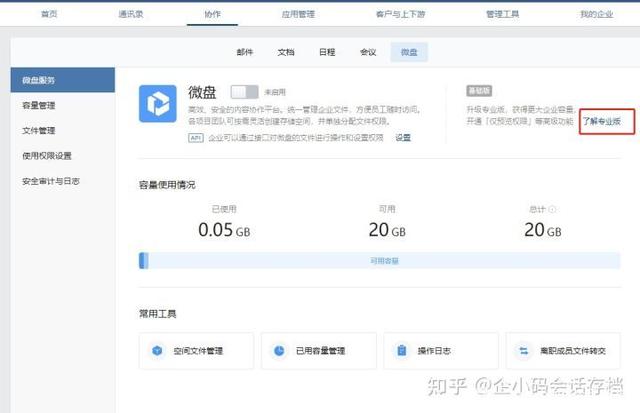This screenshot has height=413, width=640.
Task: Select the 邮件 sub-tab
Action: pyautogui.click(x=245, y=51)
